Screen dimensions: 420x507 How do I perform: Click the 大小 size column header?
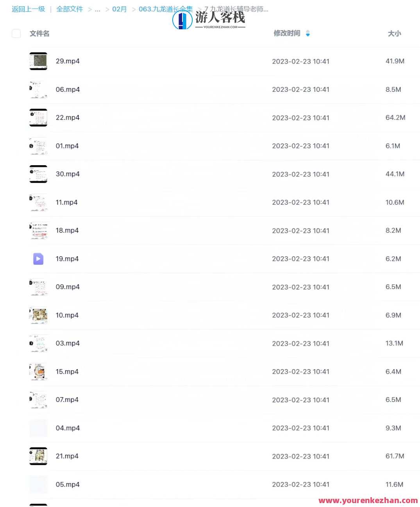(394, 34)
